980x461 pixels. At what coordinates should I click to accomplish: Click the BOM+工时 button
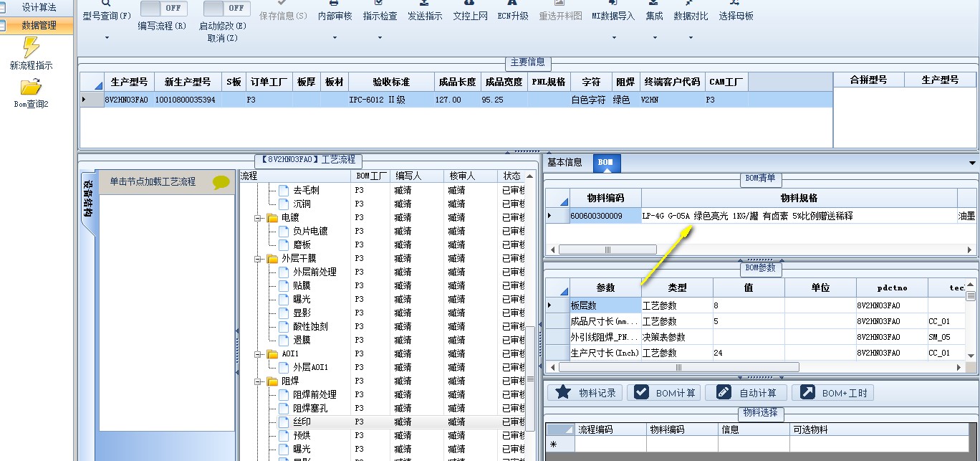832,392
